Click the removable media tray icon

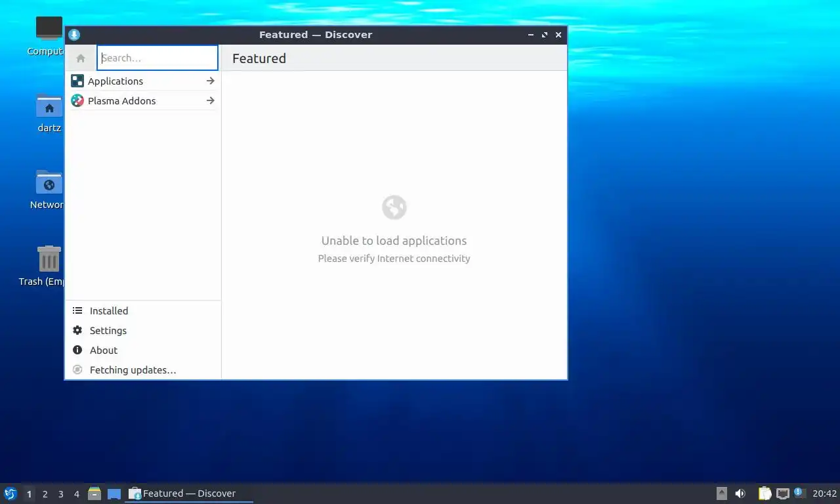(722, 493)
